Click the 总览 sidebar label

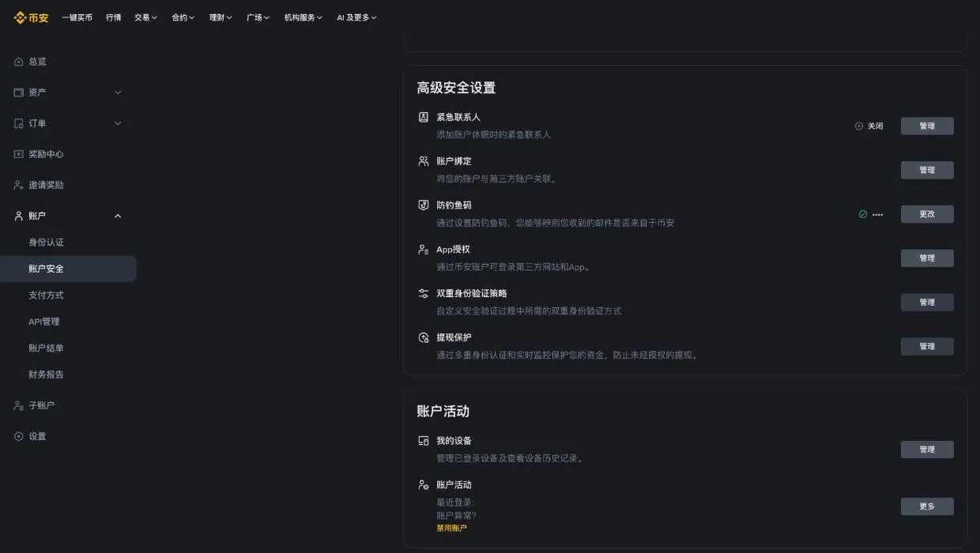click(37, 62)
